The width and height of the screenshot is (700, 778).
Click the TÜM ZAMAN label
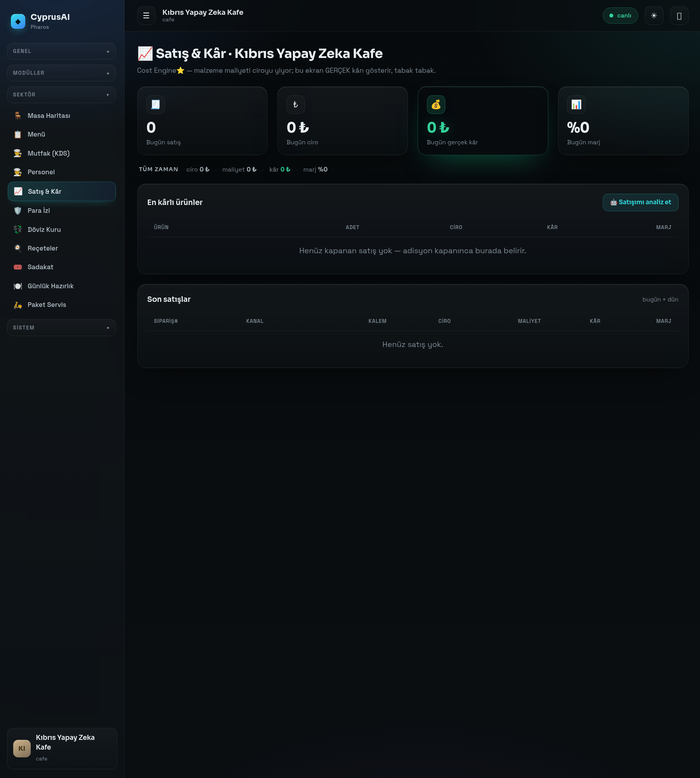click(159, 169)
